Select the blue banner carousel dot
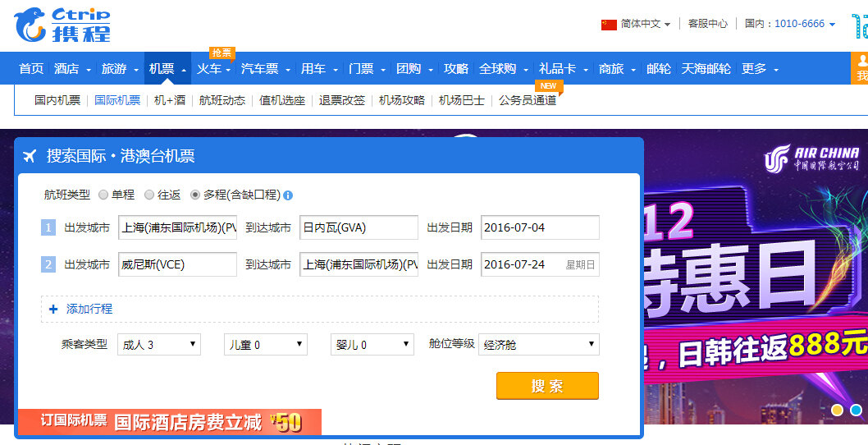This screenshot has height=445, width=868. pyautogui.click(x=857, y=410)
